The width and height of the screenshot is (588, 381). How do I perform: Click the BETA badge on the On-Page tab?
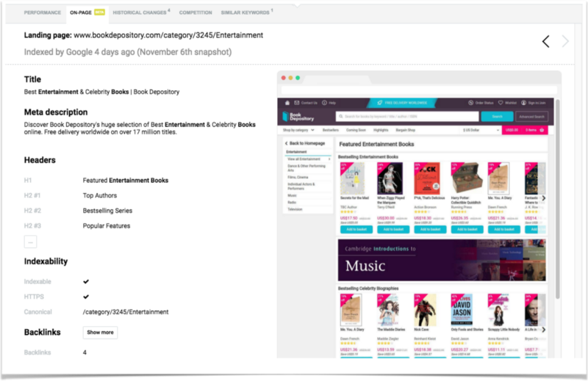coord(99,12)
